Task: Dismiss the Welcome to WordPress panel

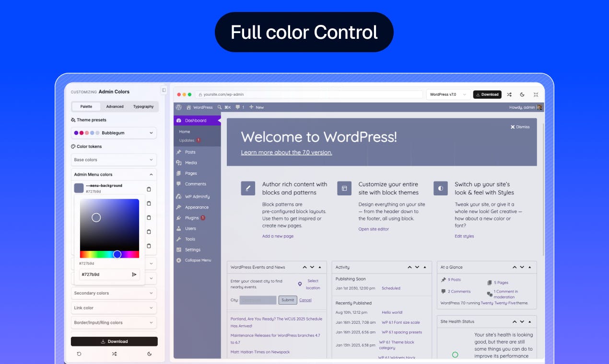Action: pos(520,127)
